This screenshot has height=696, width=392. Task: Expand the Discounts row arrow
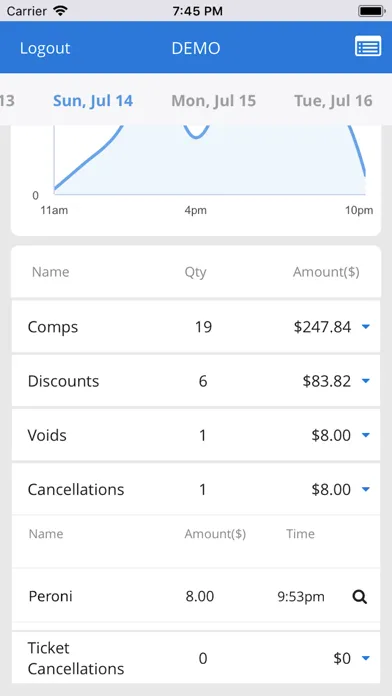click(x=366, y=381)
